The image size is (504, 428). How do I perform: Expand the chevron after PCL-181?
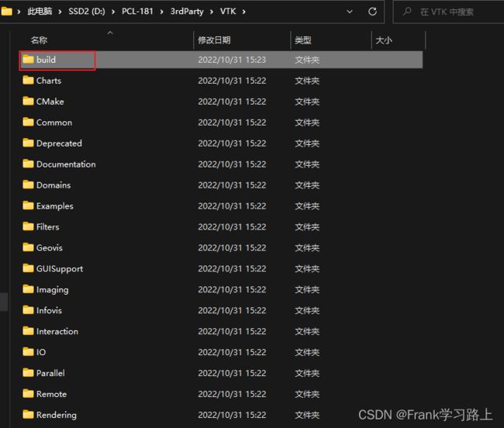point(162,12)
